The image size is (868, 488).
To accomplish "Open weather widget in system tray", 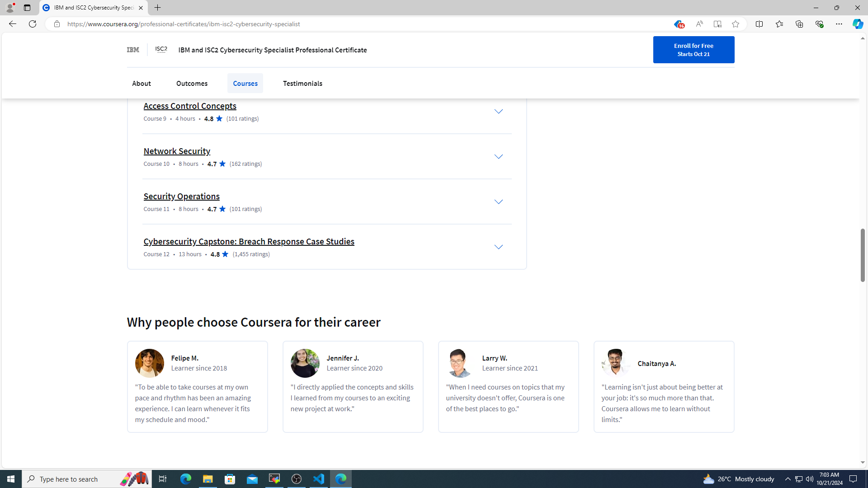I will 738,479.
